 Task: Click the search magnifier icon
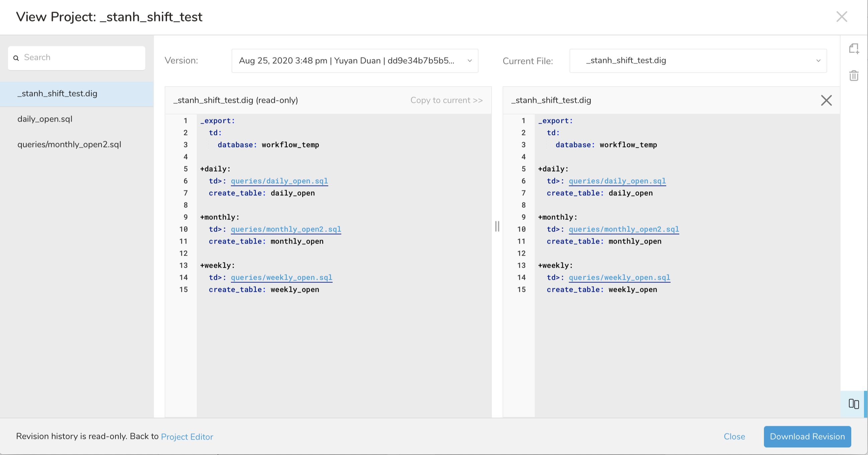pyautogui.click(x=16, y=58)
